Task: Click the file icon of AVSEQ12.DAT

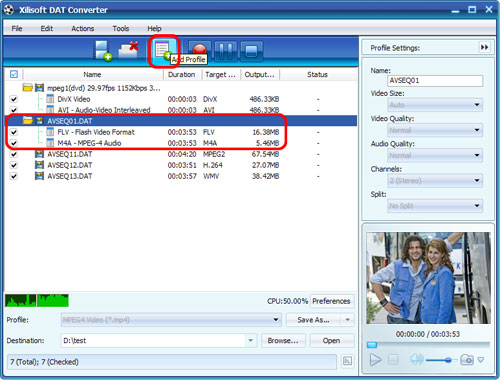Action: tap(39, 165)
